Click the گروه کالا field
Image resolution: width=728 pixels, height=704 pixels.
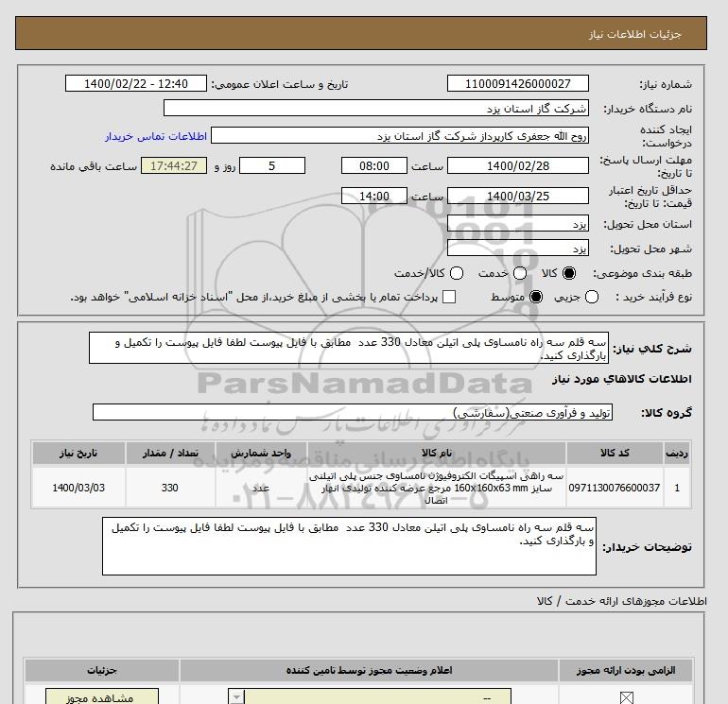[x=353, y=412]
